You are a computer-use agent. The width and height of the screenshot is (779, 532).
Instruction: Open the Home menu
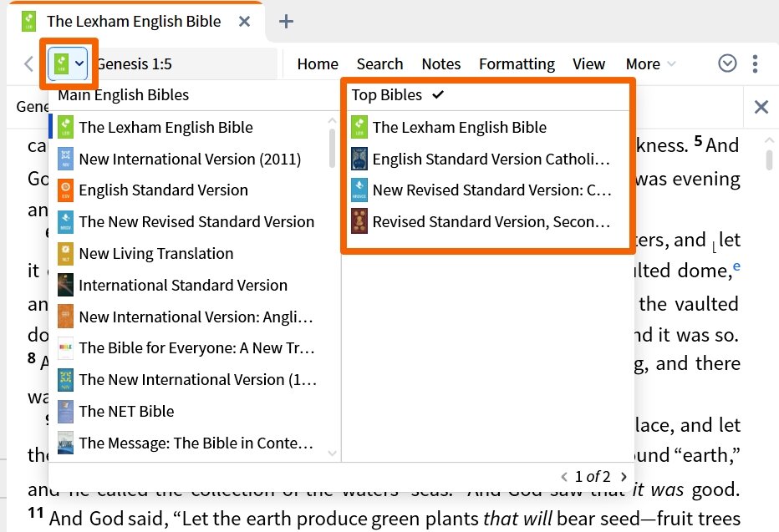318,64
